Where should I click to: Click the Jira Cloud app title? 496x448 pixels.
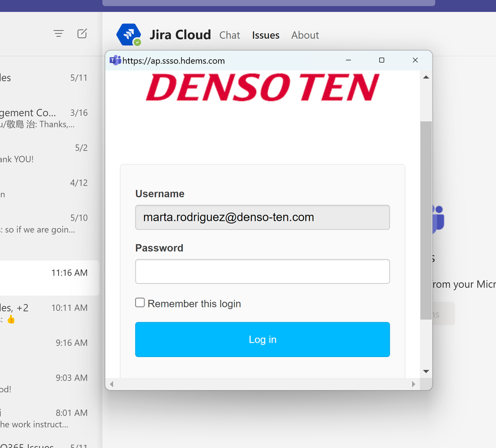point(180,35)
